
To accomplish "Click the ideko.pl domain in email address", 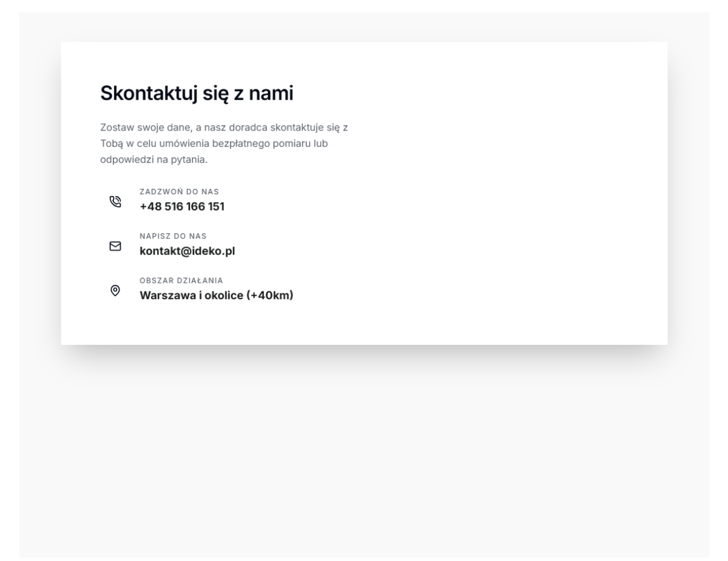I will click(213, 251).
